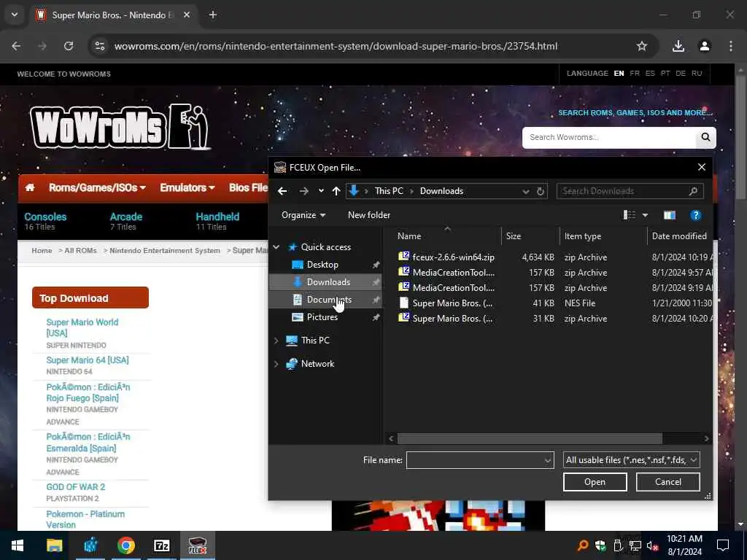Expand the Network tree node
The image size is (747, 560).
(x=276, y=364)
